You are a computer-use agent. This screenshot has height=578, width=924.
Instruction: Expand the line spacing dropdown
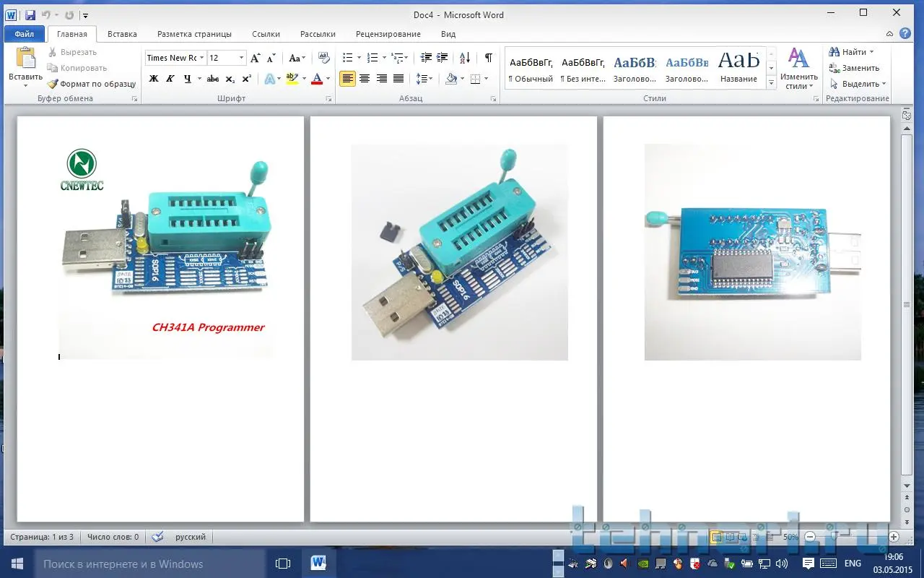425,79
